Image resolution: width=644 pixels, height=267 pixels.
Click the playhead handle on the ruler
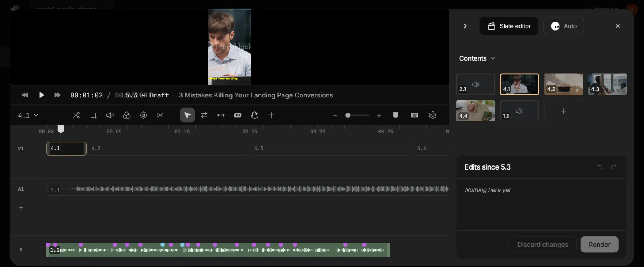[x=61, y=129]
